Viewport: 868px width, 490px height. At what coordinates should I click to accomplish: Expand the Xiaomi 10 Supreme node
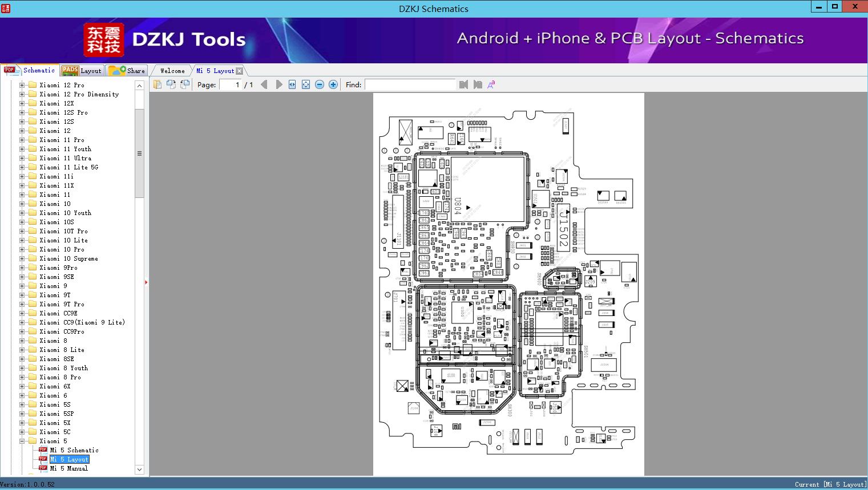point(22,258)
